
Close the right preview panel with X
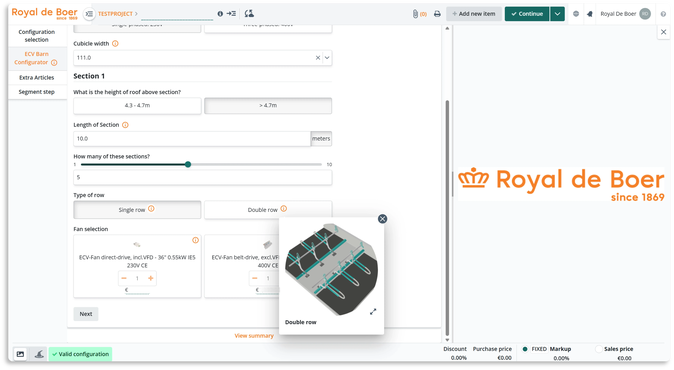pyautogui.click(x=663, y=32)
